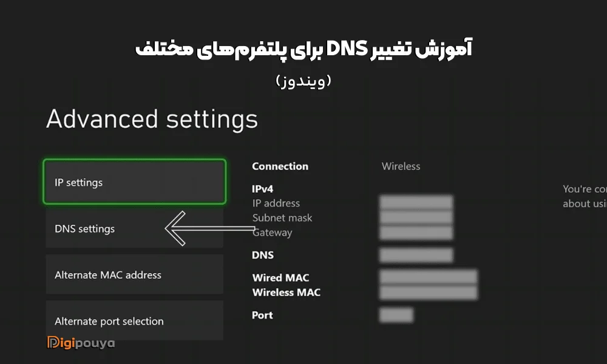
Task: Click the Digipouya logo
Action: click(81, 343)
